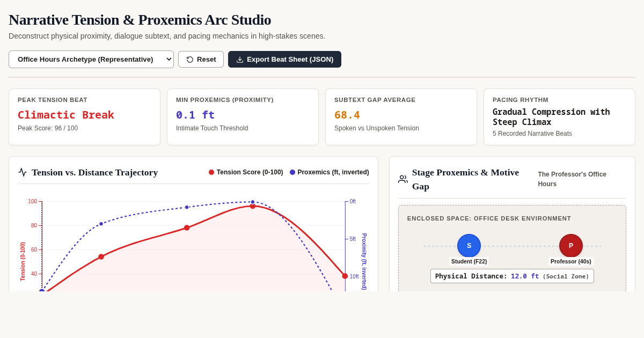Click the blue proximity dot between the 80 and peak dots
The image size is (644, 338).
point(187,207)
